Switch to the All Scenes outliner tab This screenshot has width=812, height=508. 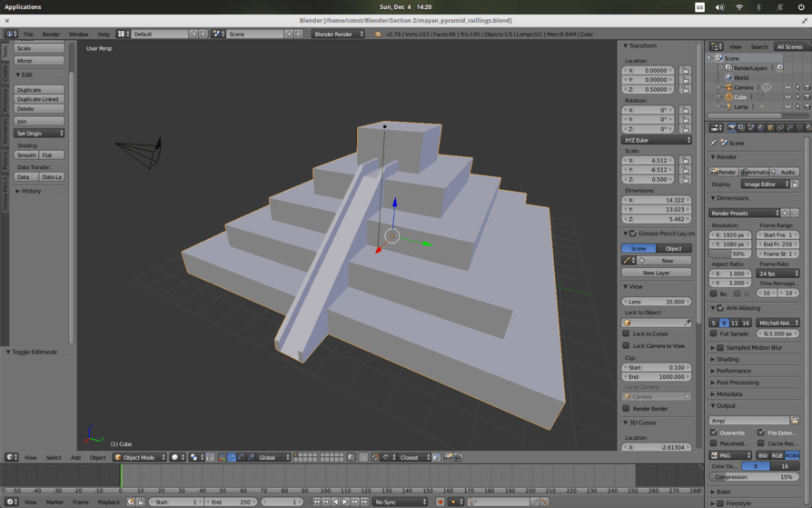pyautogui.click(x=788, y=46)
